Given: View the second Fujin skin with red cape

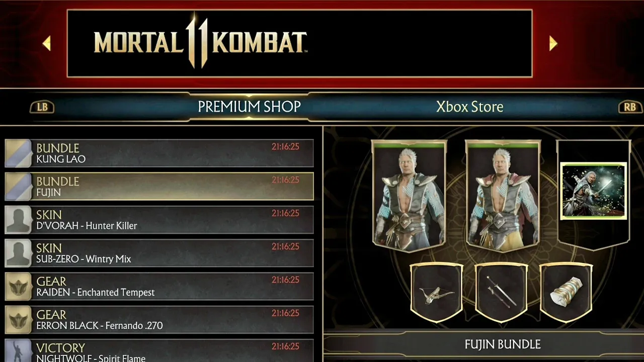Looking at the screenshot, I should (x=503, y=196).
